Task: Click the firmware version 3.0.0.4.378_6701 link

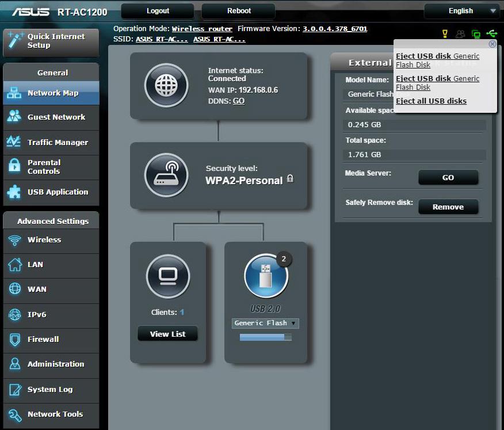Action: pyautogui.click(x=335, y=29)
